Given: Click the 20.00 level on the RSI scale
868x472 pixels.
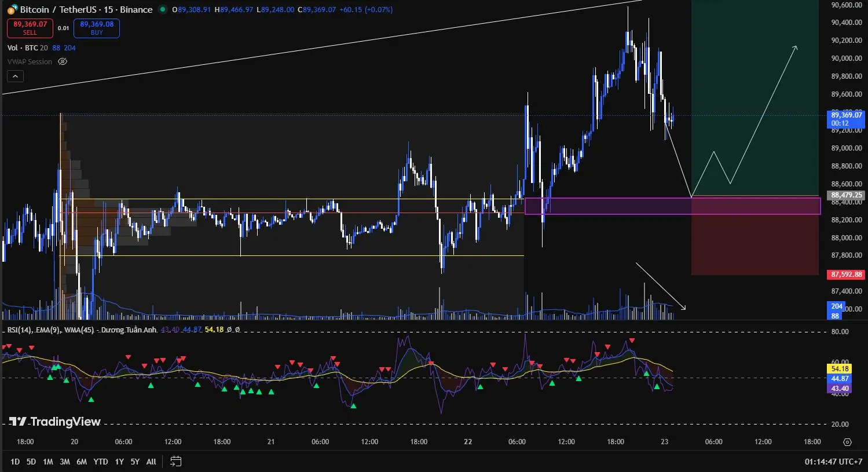Looking at the screenshot, I should point(840,425).
